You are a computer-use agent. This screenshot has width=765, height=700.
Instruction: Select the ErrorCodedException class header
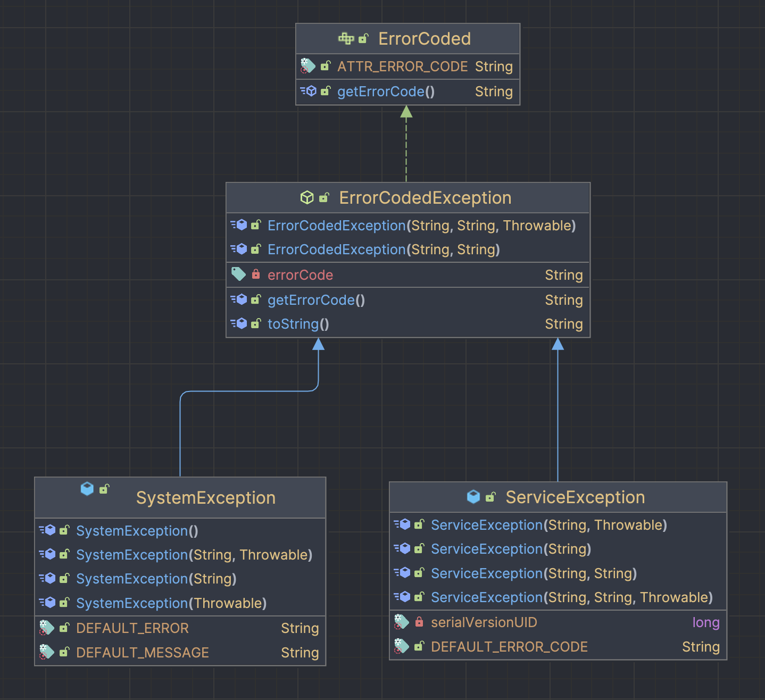[408, 197]
